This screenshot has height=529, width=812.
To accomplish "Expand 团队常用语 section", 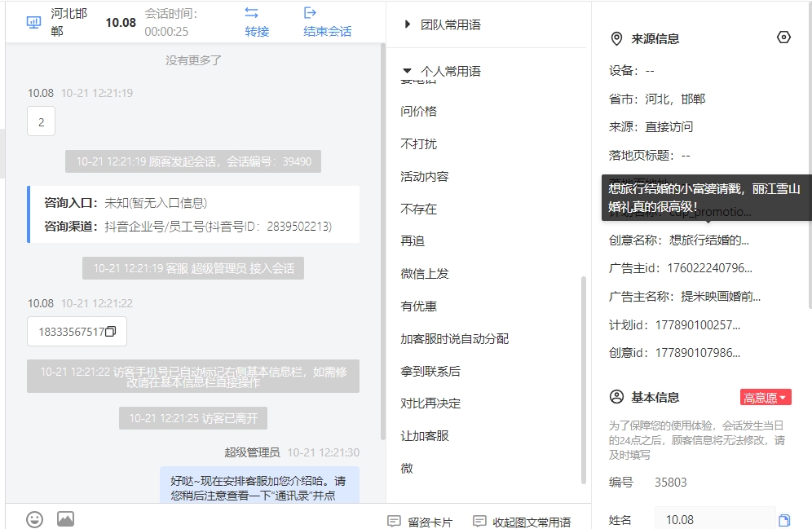I will coord(408,24).
